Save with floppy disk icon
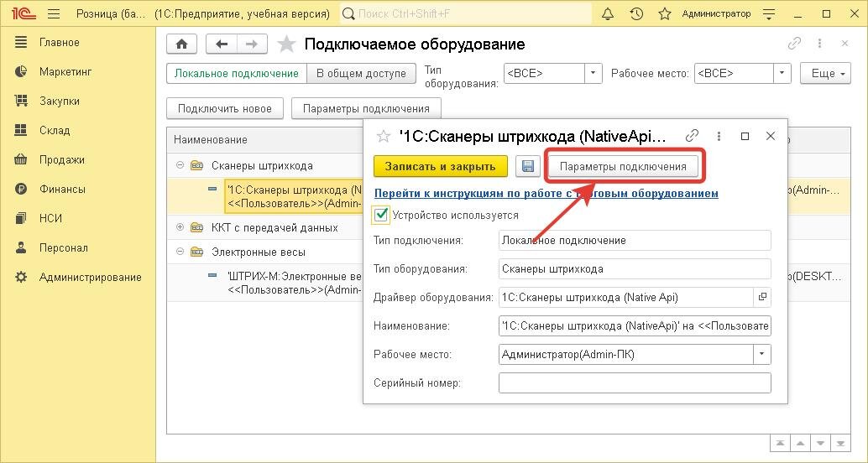 pos(528,167)
